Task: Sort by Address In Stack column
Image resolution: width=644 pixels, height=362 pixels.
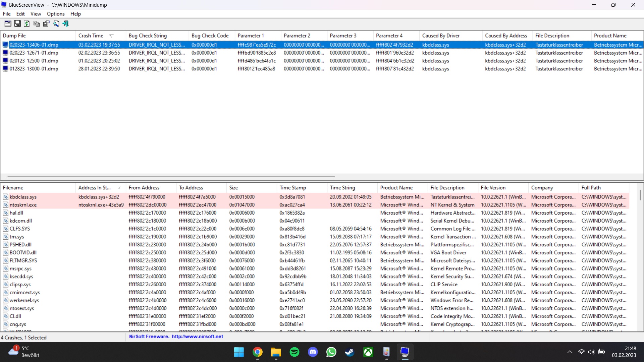Action: pos(95,188)
